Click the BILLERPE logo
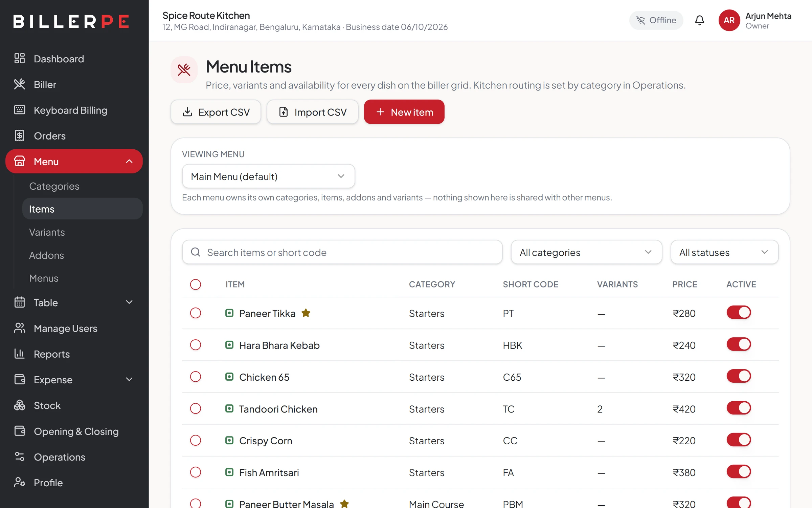The height and width of the screenshot is (508, 812). (x=71, y=21)
